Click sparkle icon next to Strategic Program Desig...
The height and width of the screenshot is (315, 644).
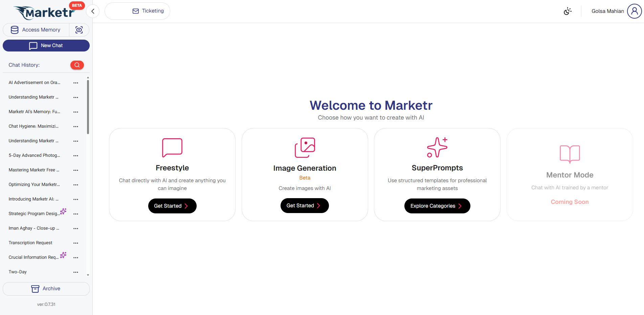(63, 211)
